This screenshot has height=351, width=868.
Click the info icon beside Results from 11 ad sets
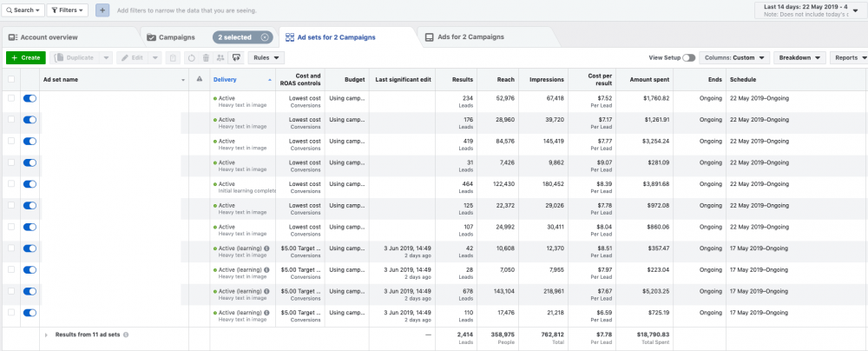pyautogui.click(x=128, y=334)
